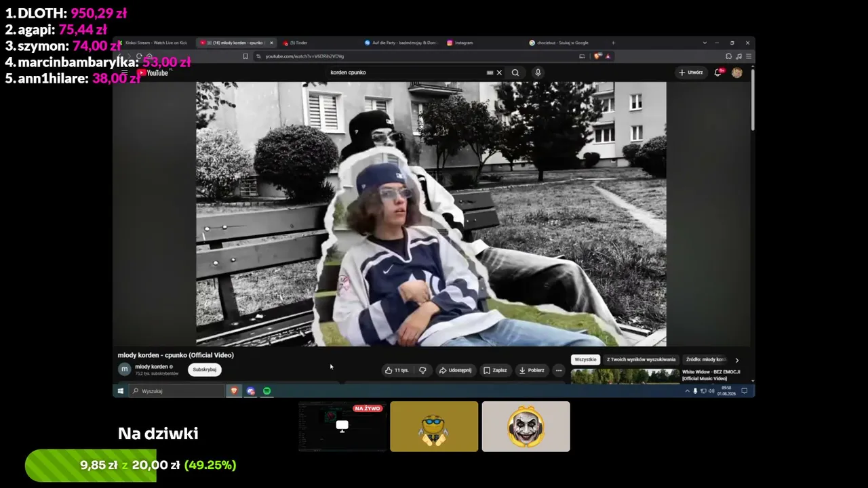This screenshot has width=868, height=488.
Task: Open the tab list dropdown arrow
Action: 705,43
